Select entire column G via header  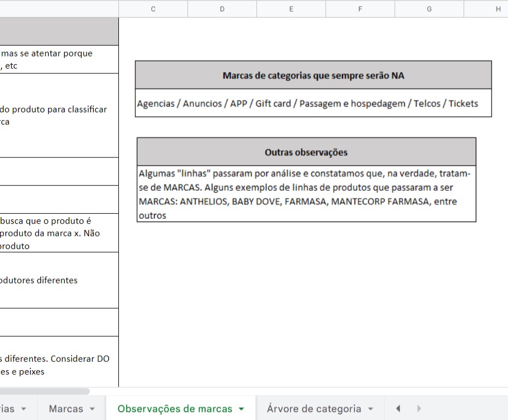coord(429,9)
